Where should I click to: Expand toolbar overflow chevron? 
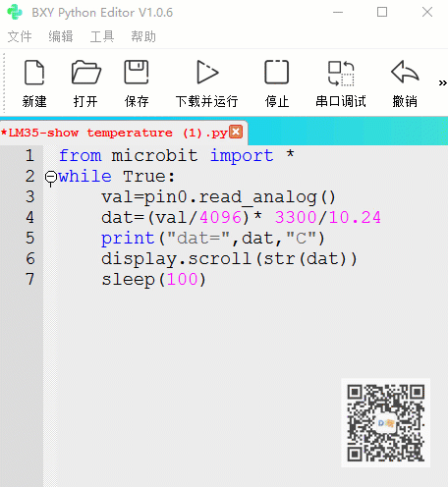click(x=442, y=82)
